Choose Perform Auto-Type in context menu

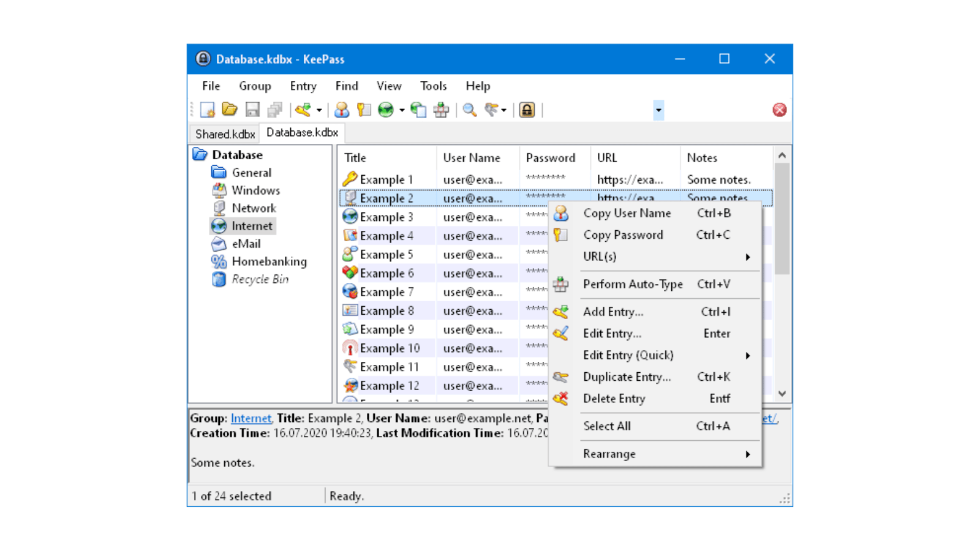click(655, 284)
